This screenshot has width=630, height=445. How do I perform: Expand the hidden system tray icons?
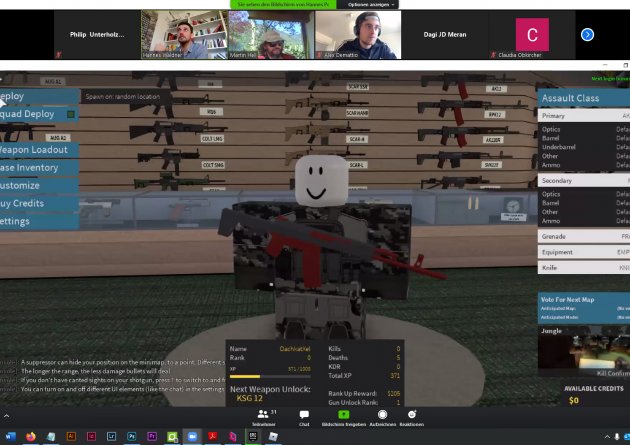607,437
